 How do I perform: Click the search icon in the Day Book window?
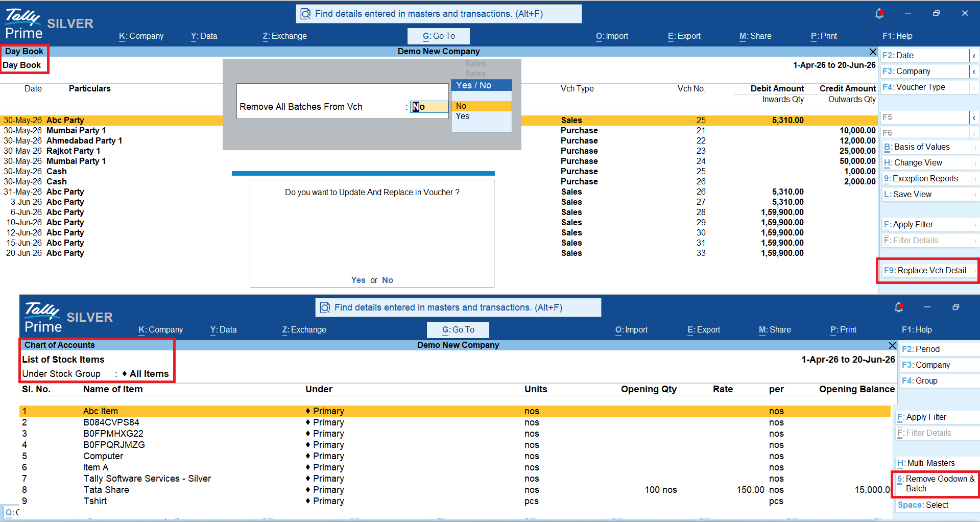coord(305,14)
